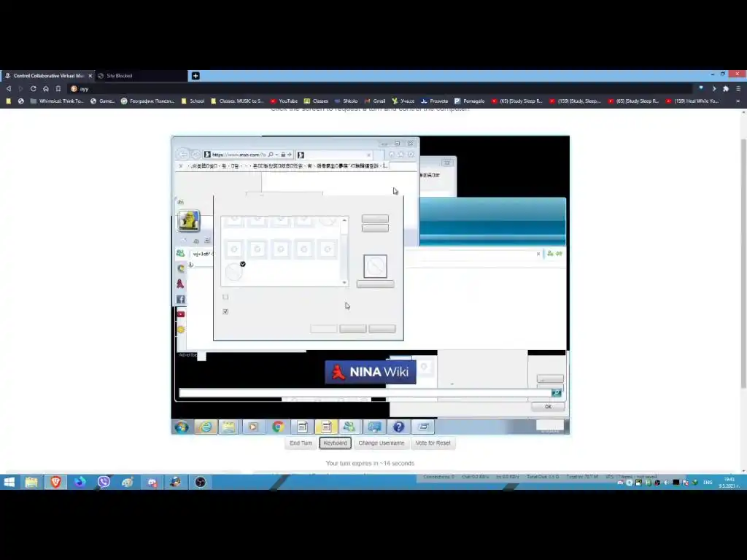Click the green buddies sidebar icon
The image size is (747, 560).
pyautogui.click(x=181, y=253)
